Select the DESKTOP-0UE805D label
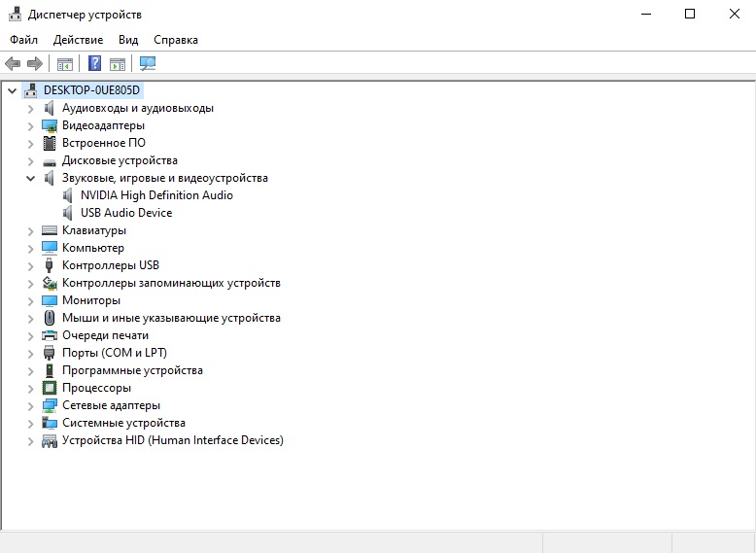 coord(91,90)
